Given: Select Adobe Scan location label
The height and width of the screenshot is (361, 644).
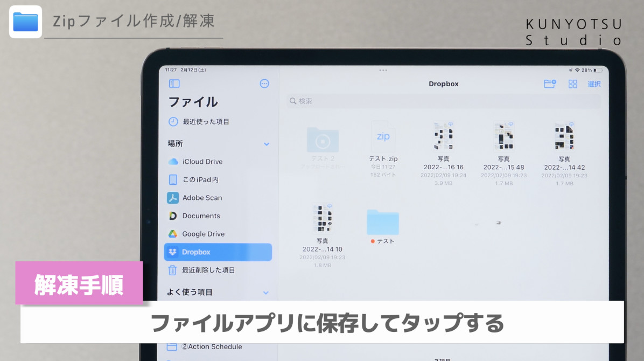Looking at the screenshot, I should tap(202, 198).
